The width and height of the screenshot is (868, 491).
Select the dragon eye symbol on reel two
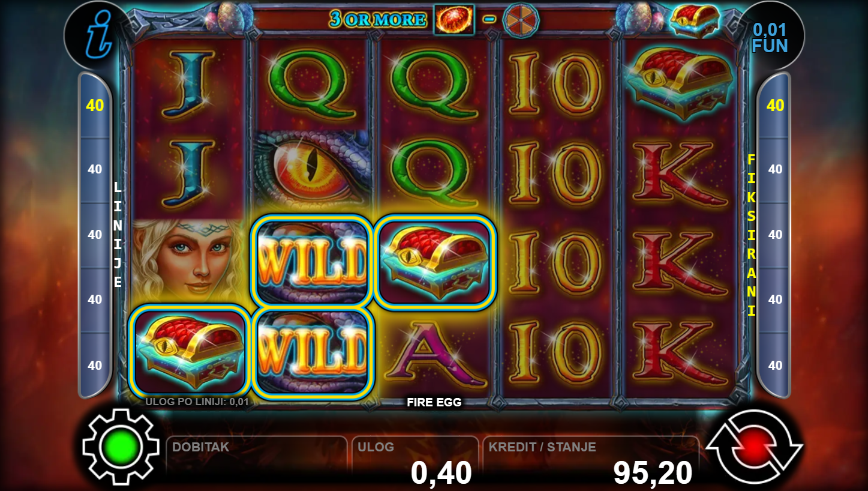pyautogui.click(x=311, y=172)
